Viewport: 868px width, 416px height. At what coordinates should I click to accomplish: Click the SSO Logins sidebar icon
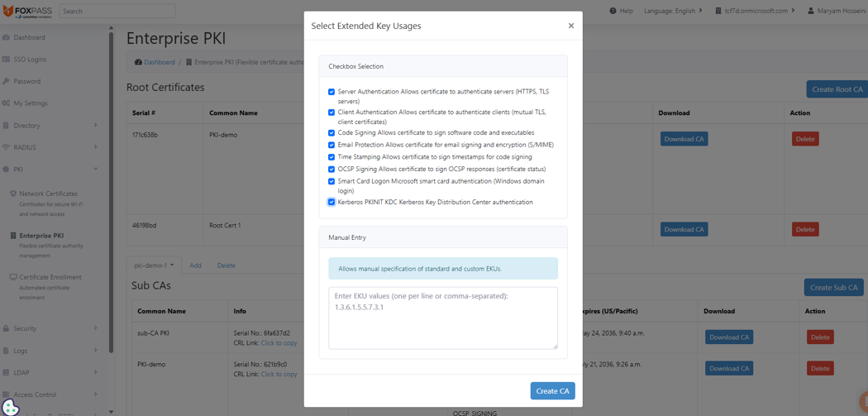(x=6, y=60)
